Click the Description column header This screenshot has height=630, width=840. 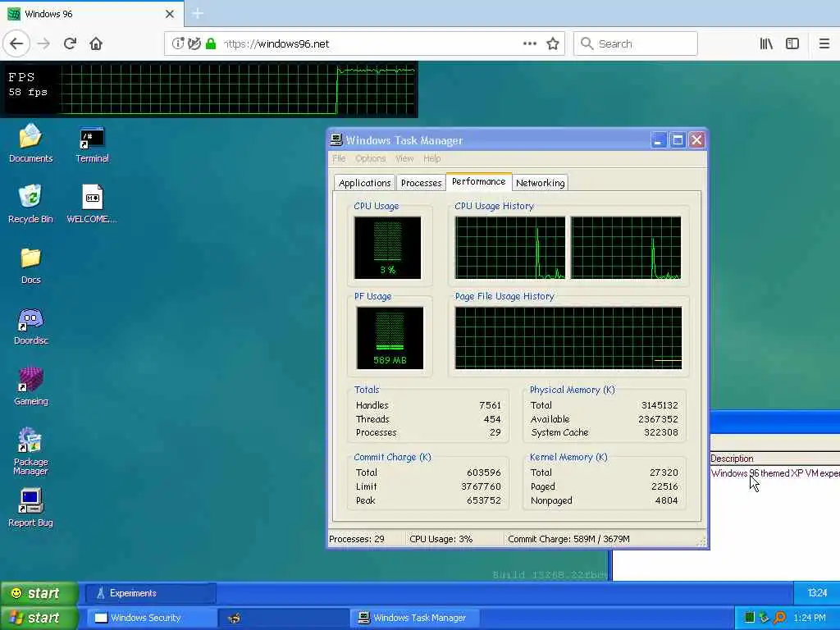pos(774,459)
